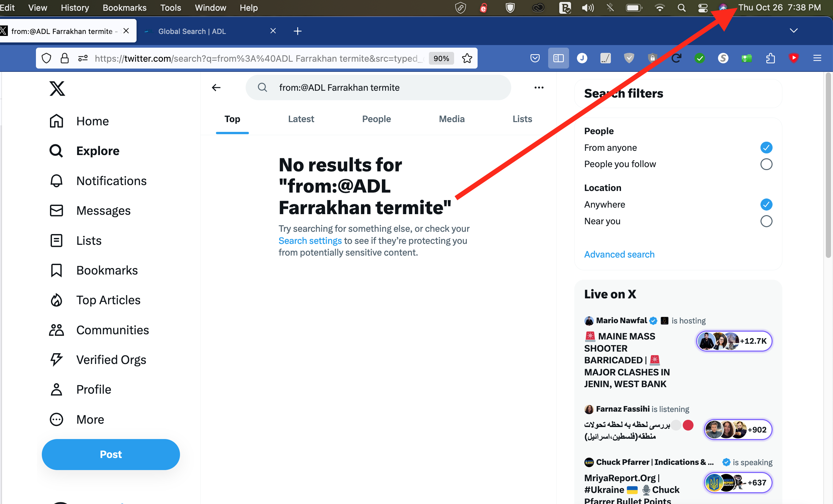Open the Firefox hamburger application menu
The width and height of the screenshot is (833, 504).
[817, 58]
